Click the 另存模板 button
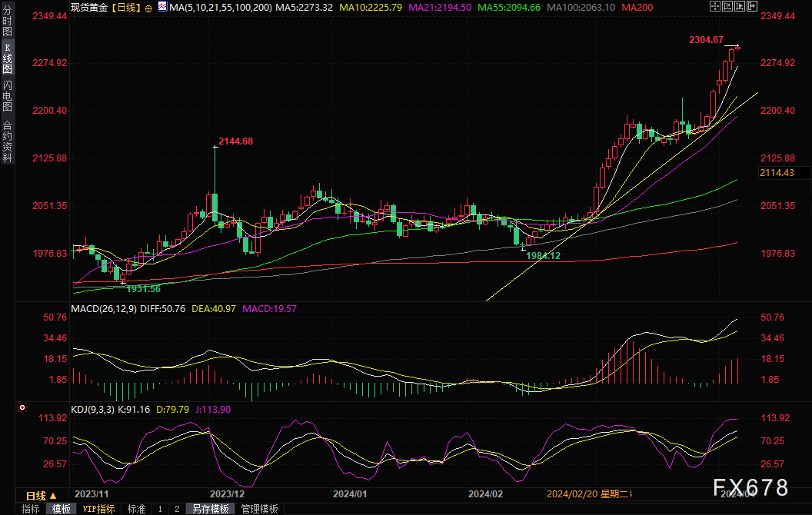812x515 pixels. click(x=211, y=509)
